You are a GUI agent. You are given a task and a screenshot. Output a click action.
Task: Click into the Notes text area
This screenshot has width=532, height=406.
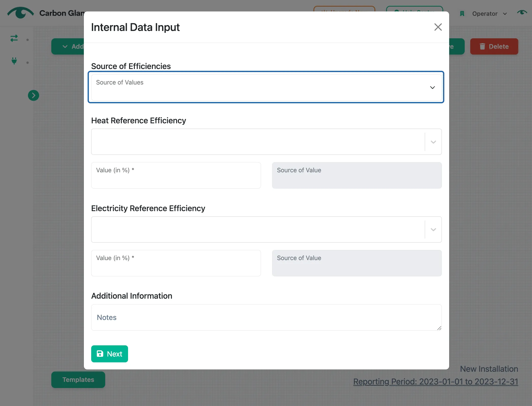tap(266, 317)
